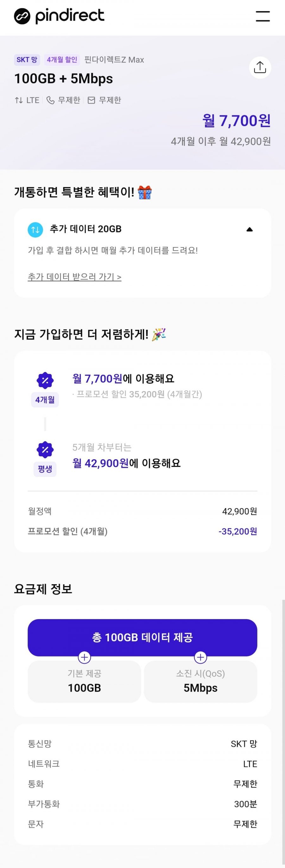The width and height of the screenshot is (285, 868).
Task: Click the 4개월 discount badge icon
Action: tap(45, 381)
